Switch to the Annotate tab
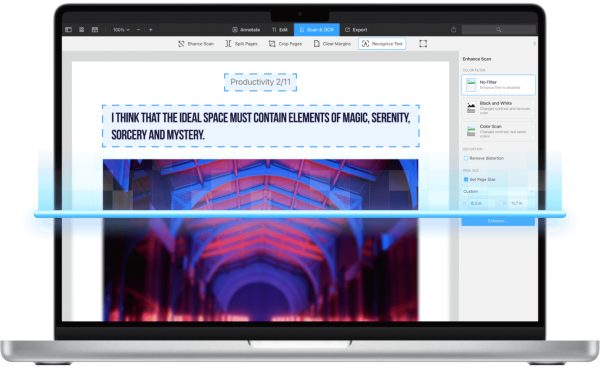Screen dimensions: 600x368 246,29
